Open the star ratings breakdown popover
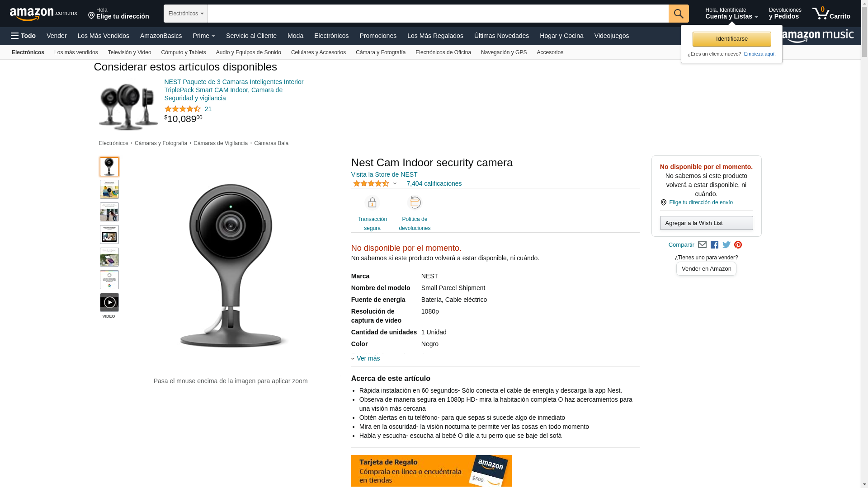The height and width of the screenshot is (488, 868). (x=375, y=183)
